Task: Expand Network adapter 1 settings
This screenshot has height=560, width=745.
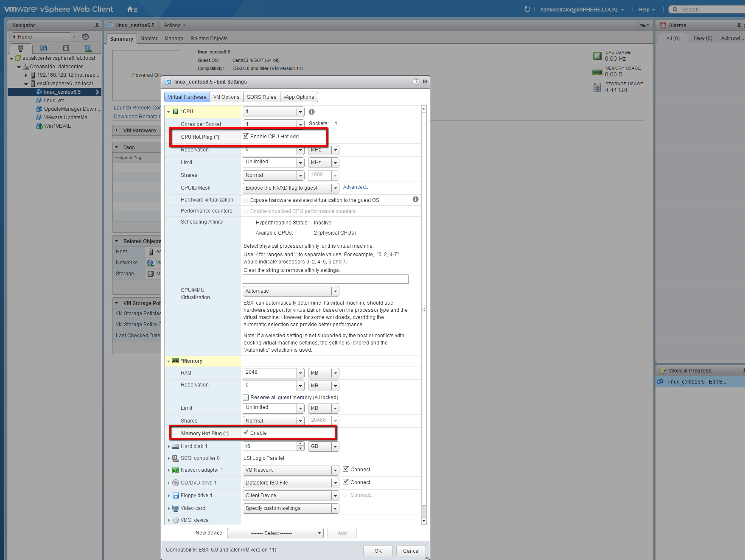Action: [169, 470]
